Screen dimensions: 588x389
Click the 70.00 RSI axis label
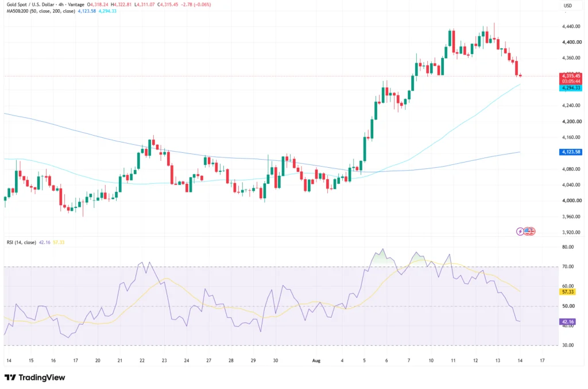(x=568, y=267)
